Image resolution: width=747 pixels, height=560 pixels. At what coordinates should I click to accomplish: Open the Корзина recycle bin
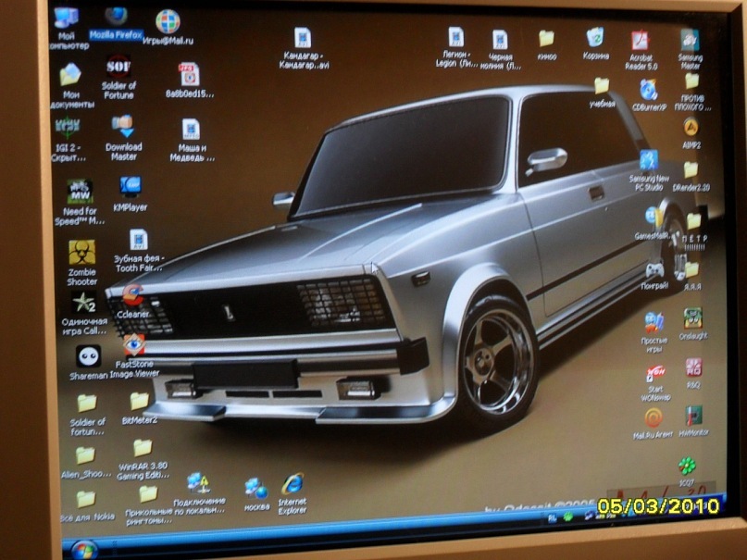595,37
